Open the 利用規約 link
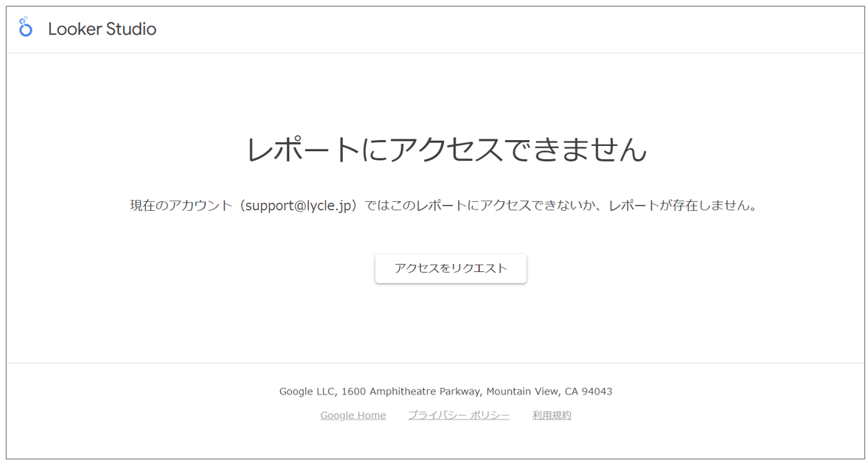The image size is (868, 463). [552, 415]
